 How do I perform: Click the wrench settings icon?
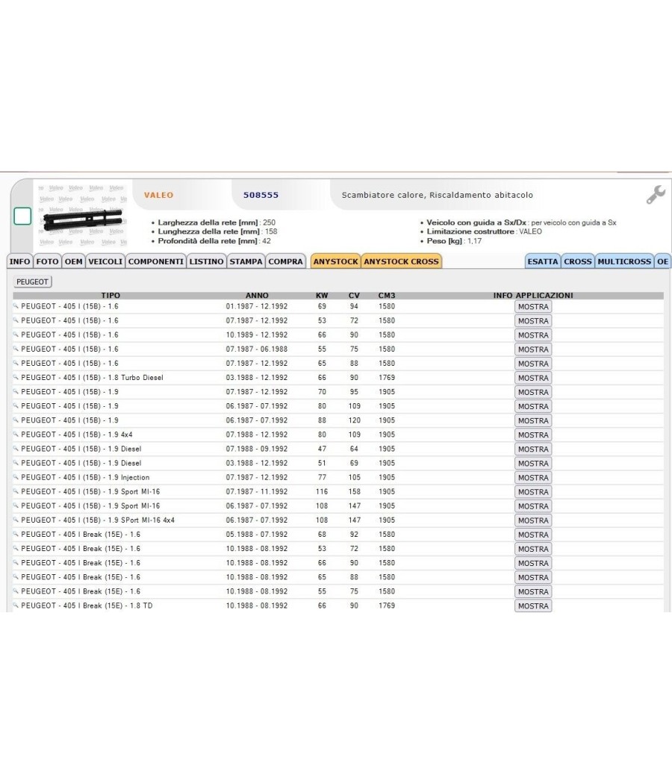coord(656,194)
